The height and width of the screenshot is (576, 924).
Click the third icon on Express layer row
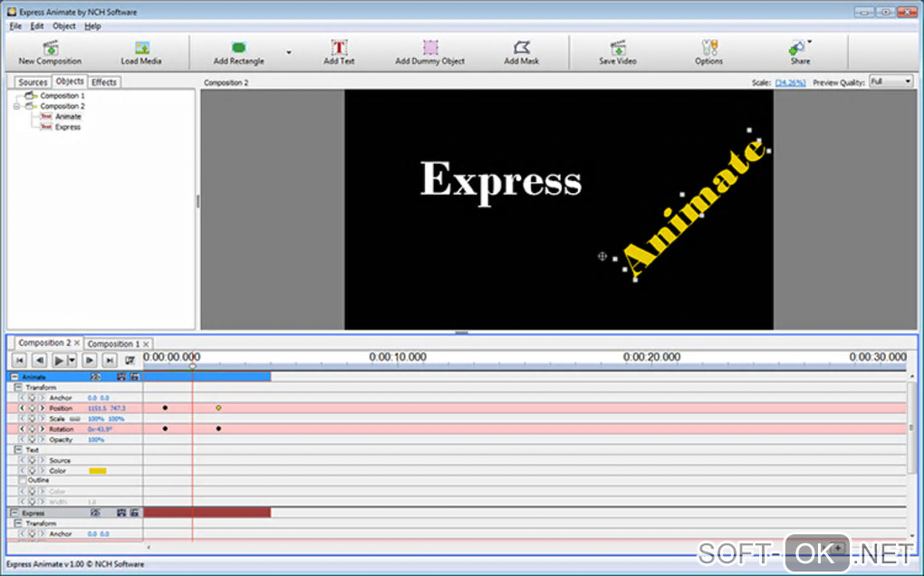click(x=134, y=513)
